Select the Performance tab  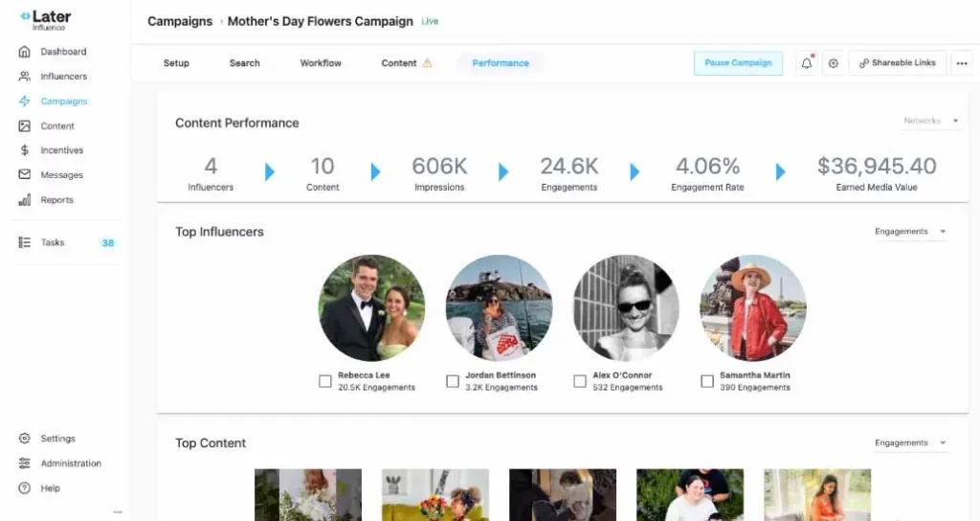[x=501, y=63]
